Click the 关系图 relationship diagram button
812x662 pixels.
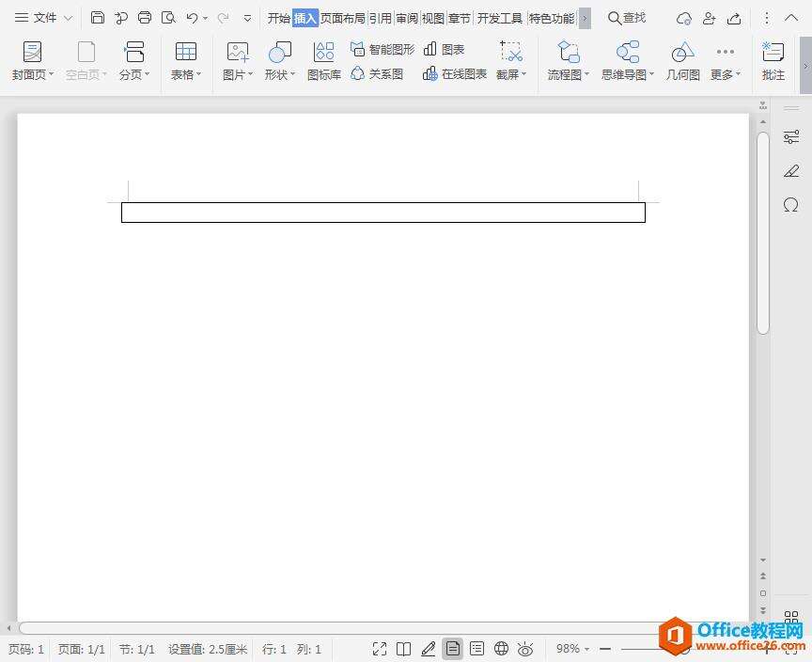(377, 73)
